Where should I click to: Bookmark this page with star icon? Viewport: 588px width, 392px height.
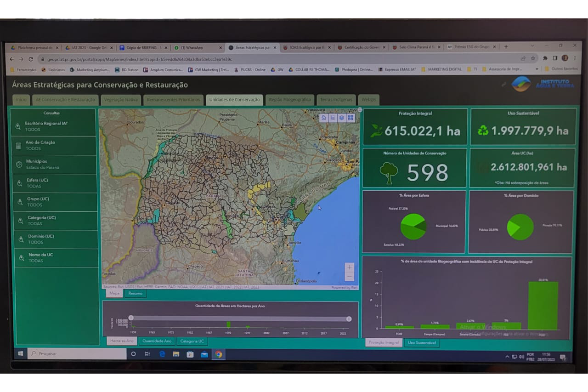[x=533, y=58]
